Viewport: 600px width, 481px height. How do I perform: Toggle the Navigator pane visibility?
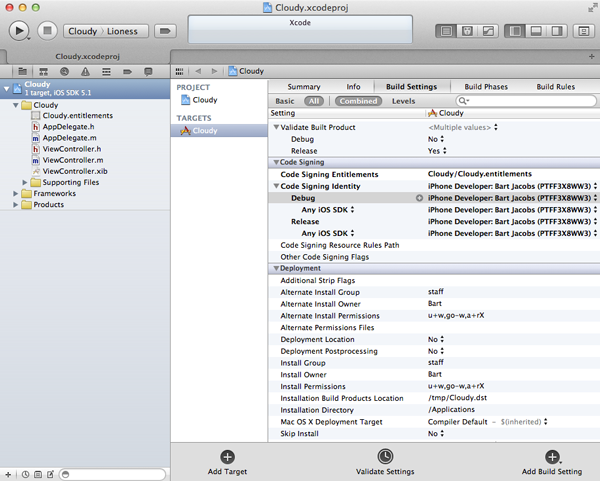[x=515, y=31]
